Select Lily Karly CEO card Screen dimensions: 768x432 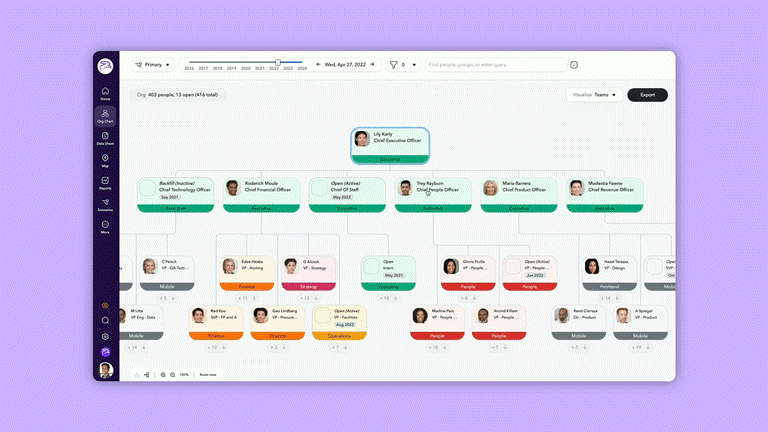click(390, 145)
